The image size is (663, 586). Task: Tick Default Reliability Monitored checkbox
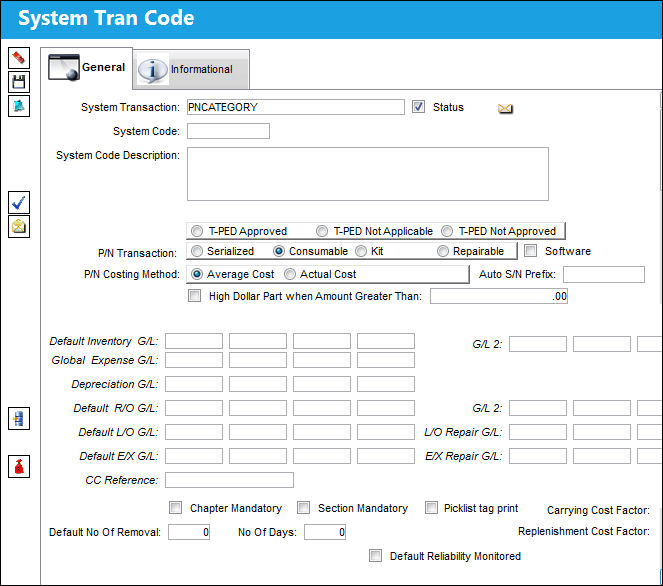(x=375, y=555)
